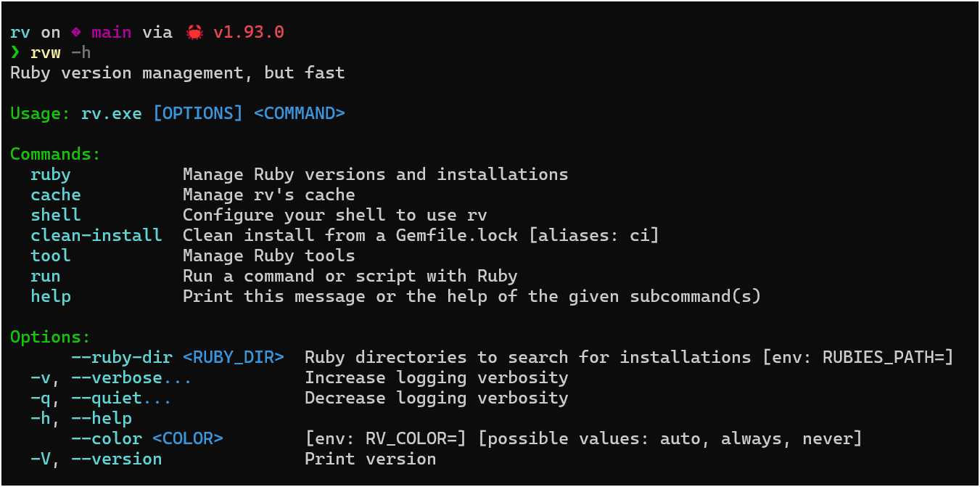Click the 'clean-install' command name
Screen dimensions: 980x487
(96, 236)
